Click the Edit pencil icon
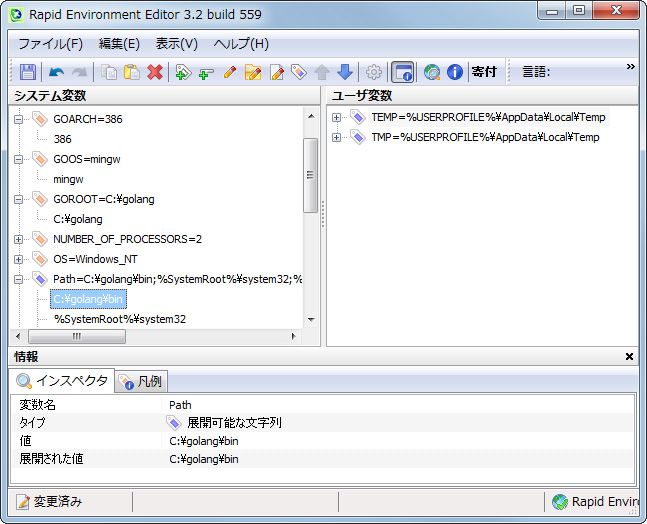 point(230,72)
